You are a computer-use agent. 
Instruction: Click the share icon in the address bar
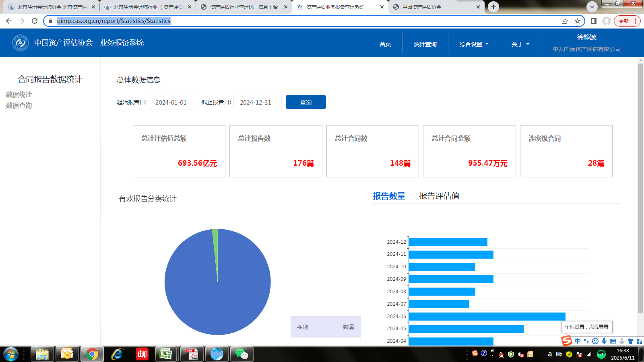[x=565, y=21]
